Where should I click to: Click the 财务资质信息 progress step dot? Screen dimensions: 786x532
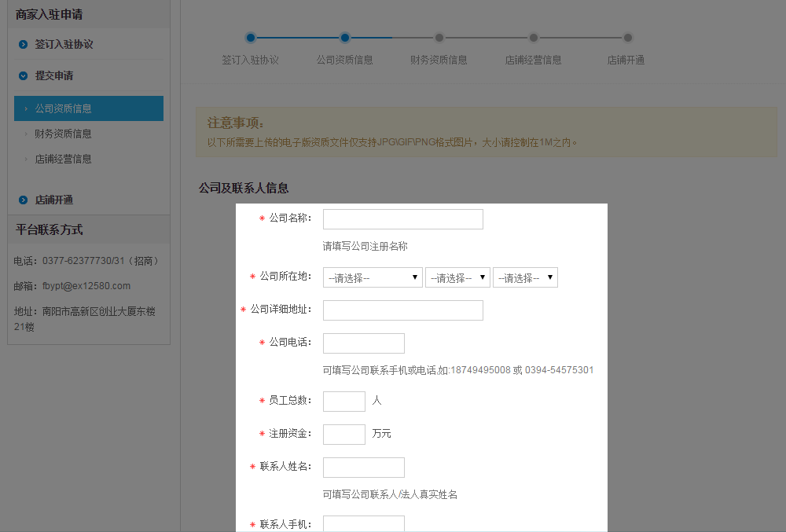(439, 37)
